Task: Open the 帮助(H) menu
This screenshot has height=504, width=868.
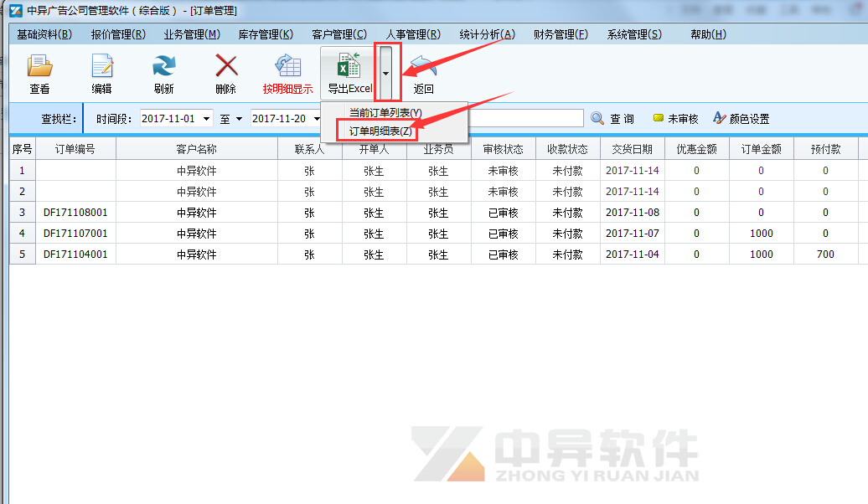Action: (708, 34)
